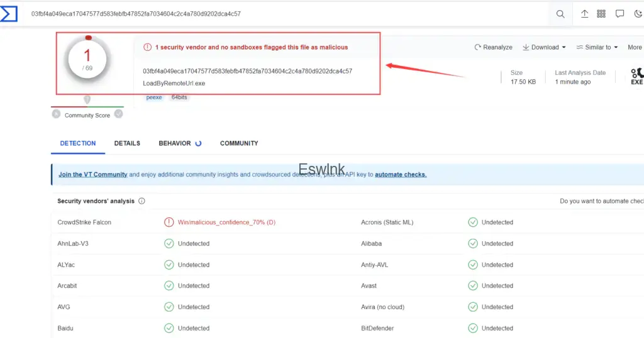The height and width of the screenshot is (338, 644).
Task: Click the peexe tag
Action: click(x=154, y=97)
